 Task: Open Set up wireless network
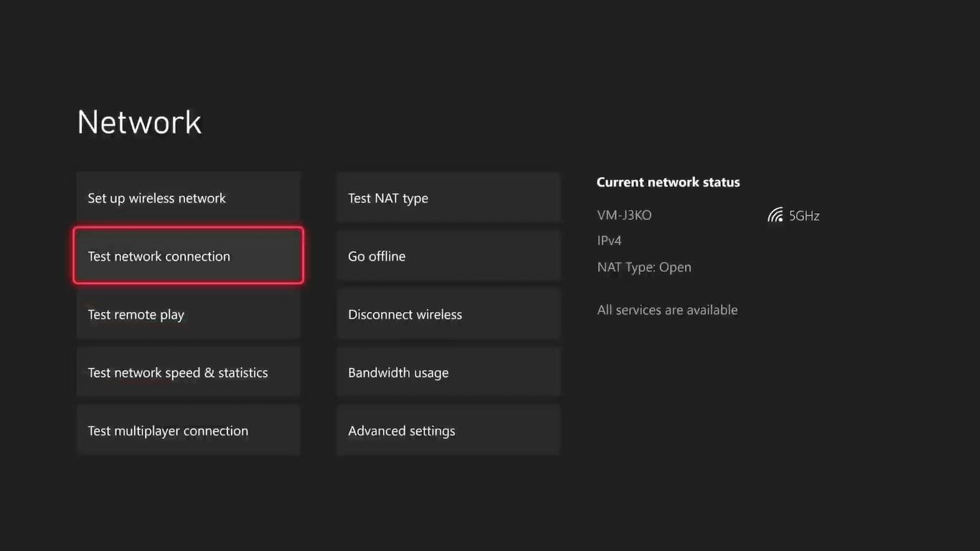(188, 197)
